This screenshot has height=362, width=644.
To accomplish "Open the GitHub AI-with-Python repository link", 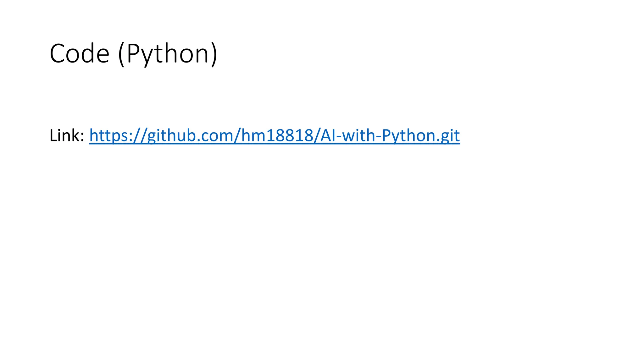I will pyautogui.click(x=274, y=136).
